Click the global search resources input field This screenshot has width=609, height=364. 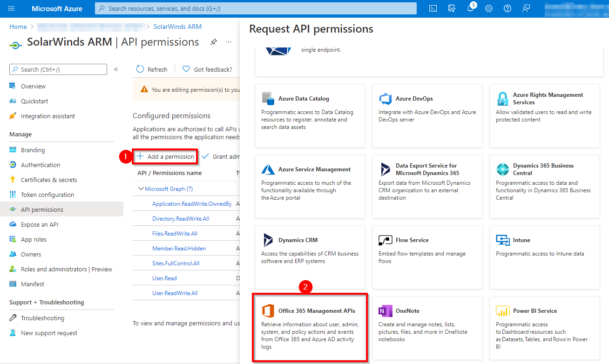tap(256, 8)
